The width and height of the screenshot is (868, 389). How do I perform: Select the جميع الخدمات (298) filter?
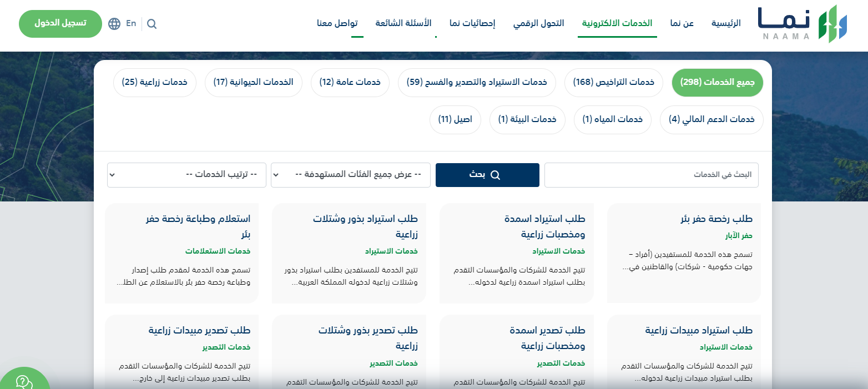[718, 83]
